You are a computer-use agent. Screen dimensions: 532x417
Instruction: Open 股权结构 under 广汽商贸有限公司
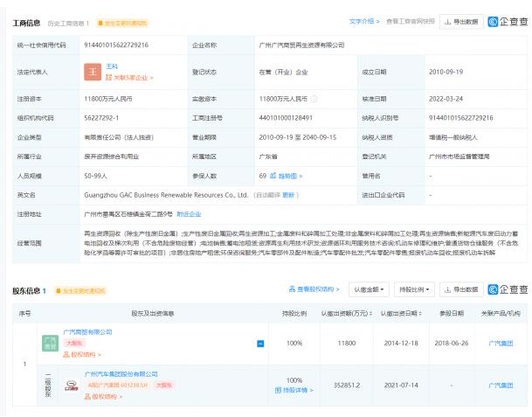(82, 355)
